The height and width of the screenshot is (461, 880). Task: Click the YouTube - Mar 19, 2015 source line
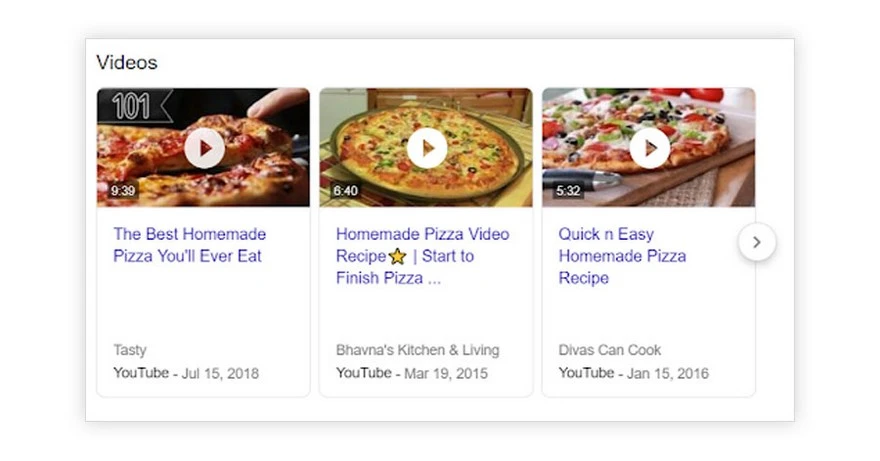409,373
